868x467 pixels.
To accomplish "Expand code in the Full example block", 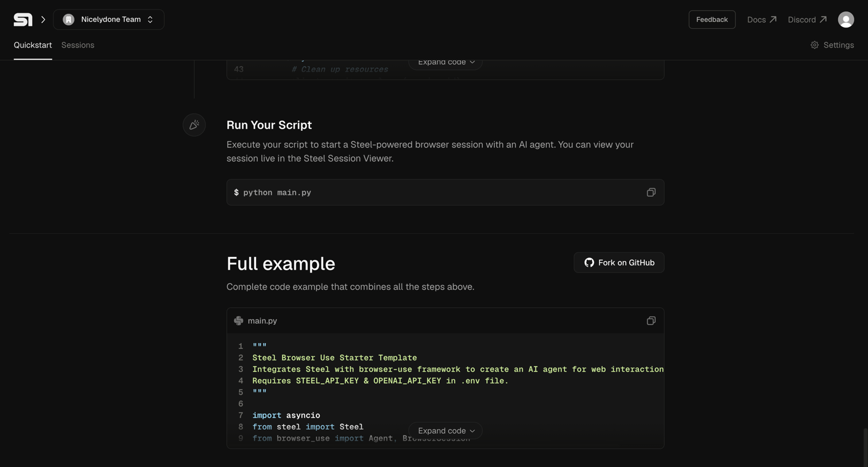I will [x=445, y=431].
